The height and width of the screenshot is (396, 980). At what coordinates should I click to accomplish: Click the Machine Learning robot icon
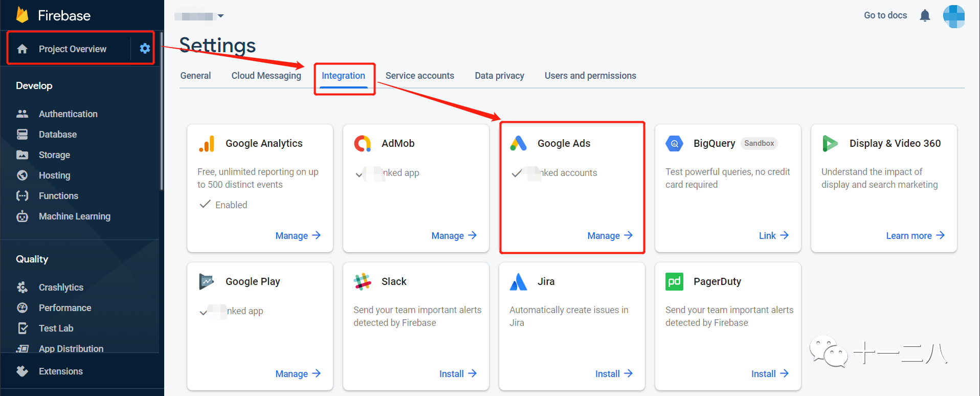22,216
